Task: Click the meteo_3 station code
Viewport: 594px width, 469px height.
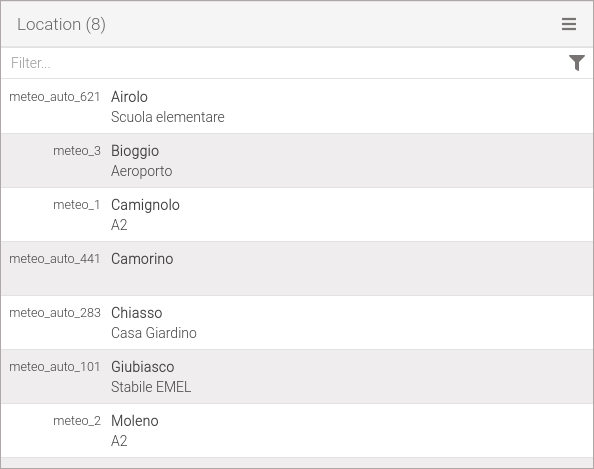Action: click(x=77, y=151)
